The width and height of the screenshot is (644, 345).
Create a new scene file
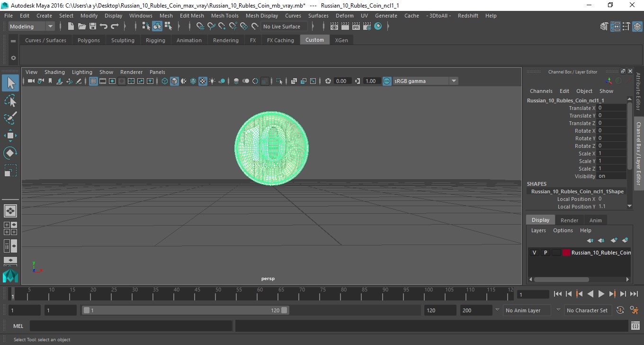click(71, 27)
